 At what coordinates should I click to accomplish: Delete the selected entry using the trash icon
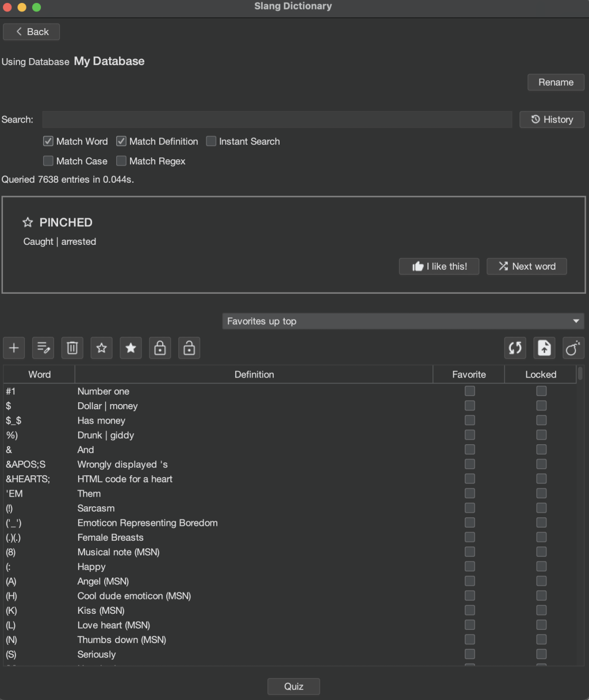(72, 348)
